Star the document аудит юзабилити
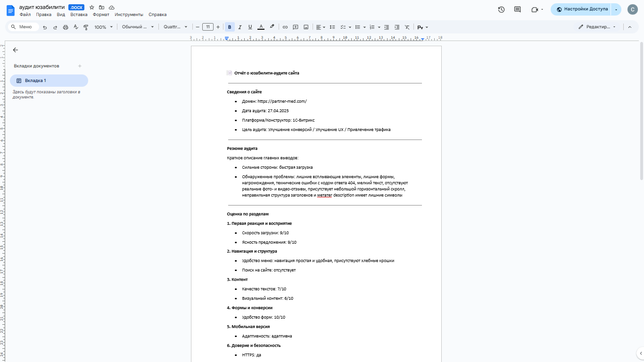644x362 pixels. 91,7
